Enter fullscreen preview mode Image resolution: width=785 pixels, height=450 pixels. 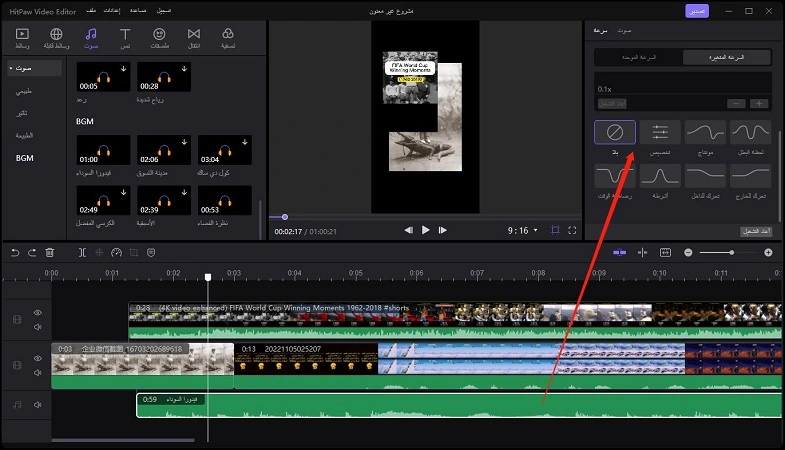coord(572,230)
